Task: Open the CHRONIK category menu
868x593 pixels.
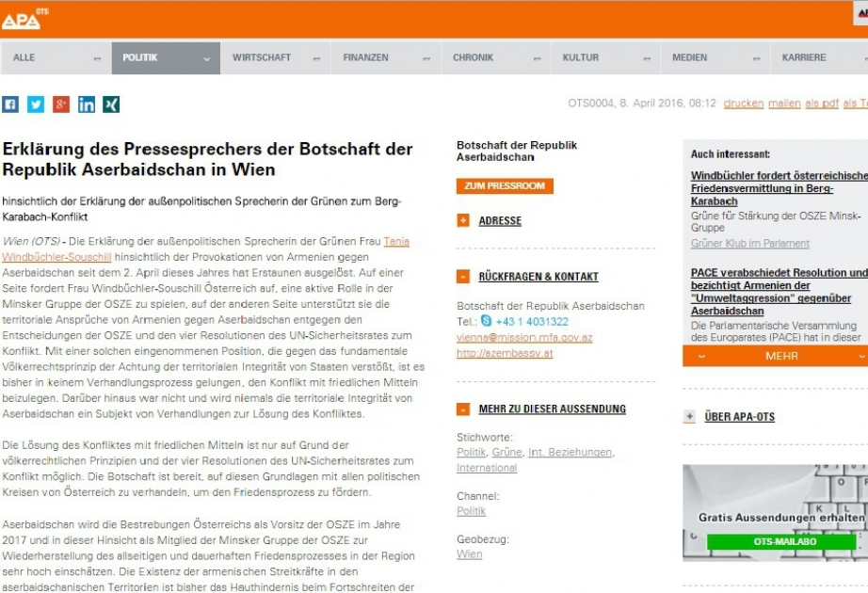Action: click(496, 57)
